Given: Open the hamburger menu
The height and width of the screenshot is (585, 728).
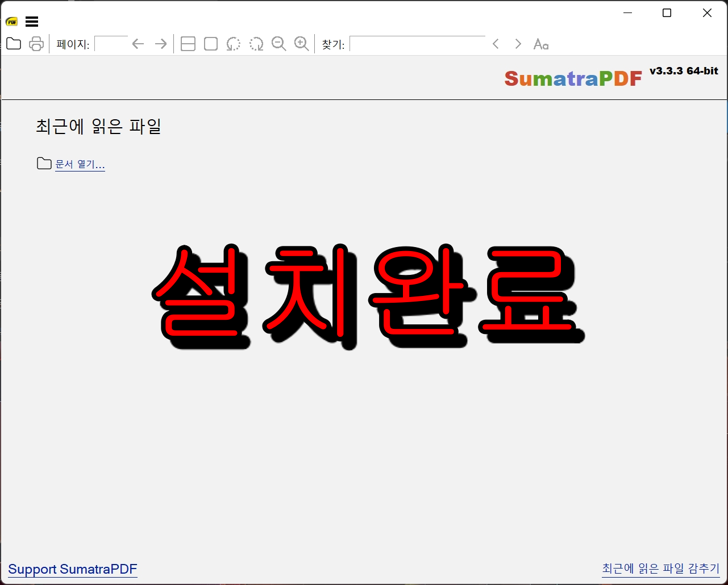Looking at the screenshot, I should pyautogui.click(x=32, y=22).
